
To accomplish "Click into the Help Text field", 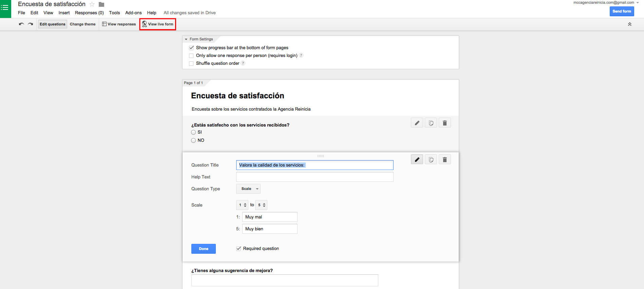I will pos(315,177).
